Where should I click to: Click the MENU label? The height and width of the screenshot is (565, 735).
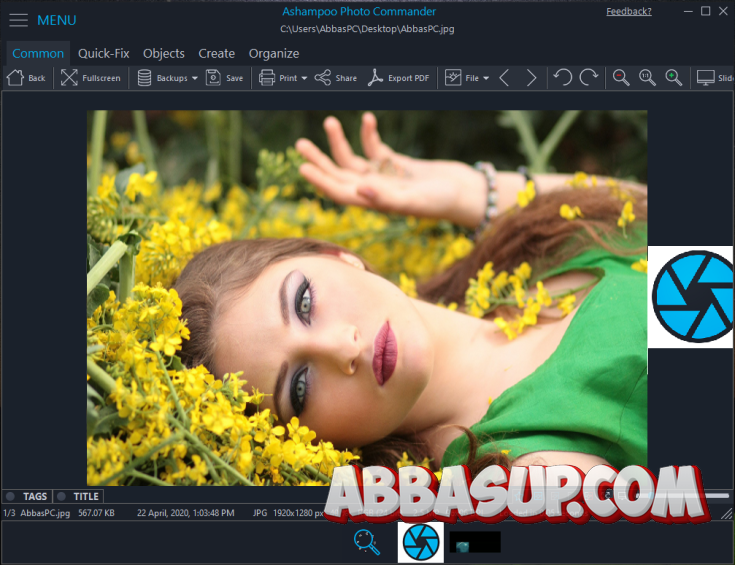coord(57,20)
